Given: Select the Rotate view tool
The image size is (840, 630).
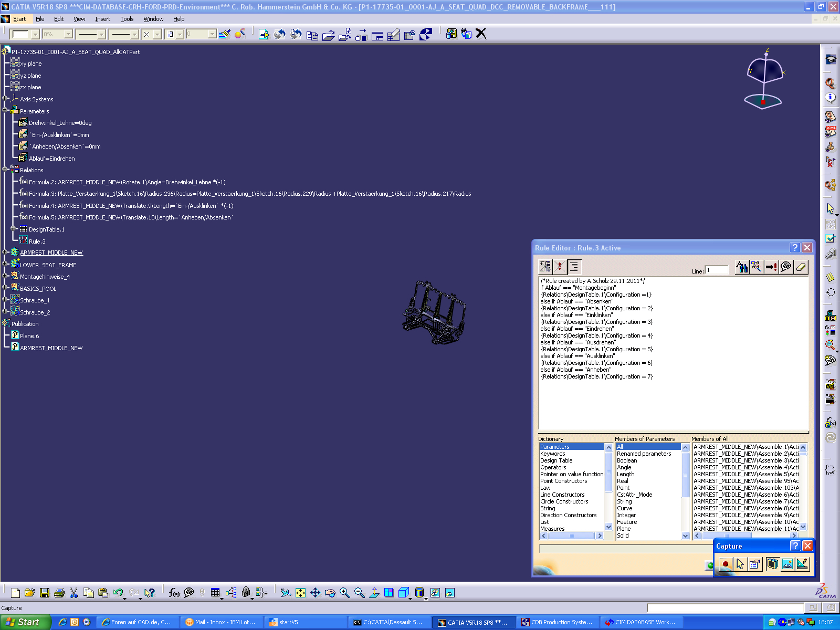Looking at the screenshot, I should coord(330,593).
